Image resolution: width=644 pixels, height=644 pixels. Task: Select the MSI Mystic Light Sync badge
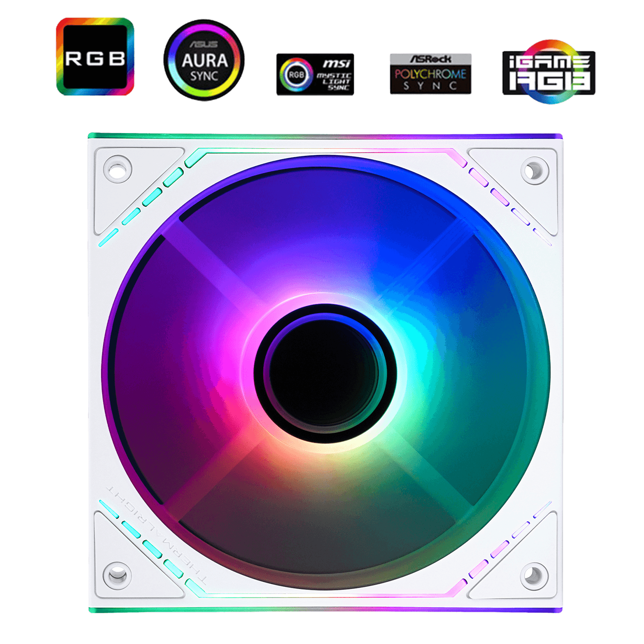click(x=315, y=74)
